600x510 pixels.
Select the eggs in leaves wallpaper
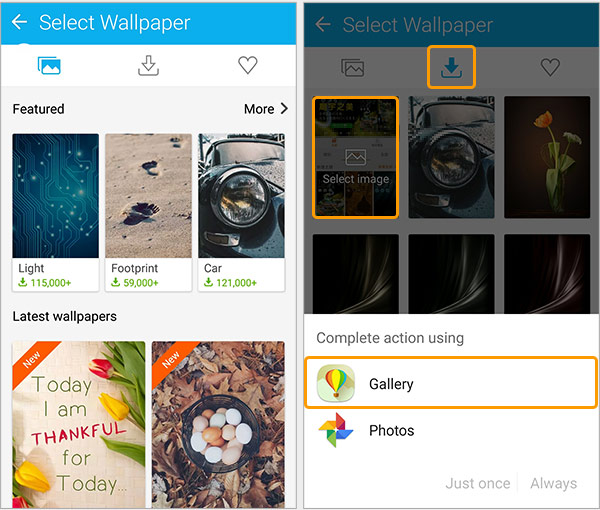218,423
